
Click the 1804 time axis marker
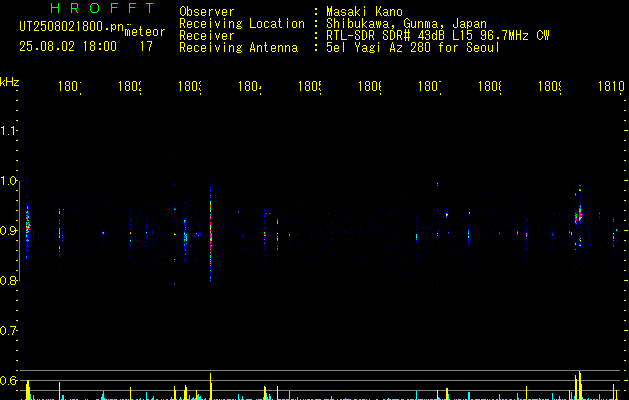pyautogui.click(x=250, y=86)
